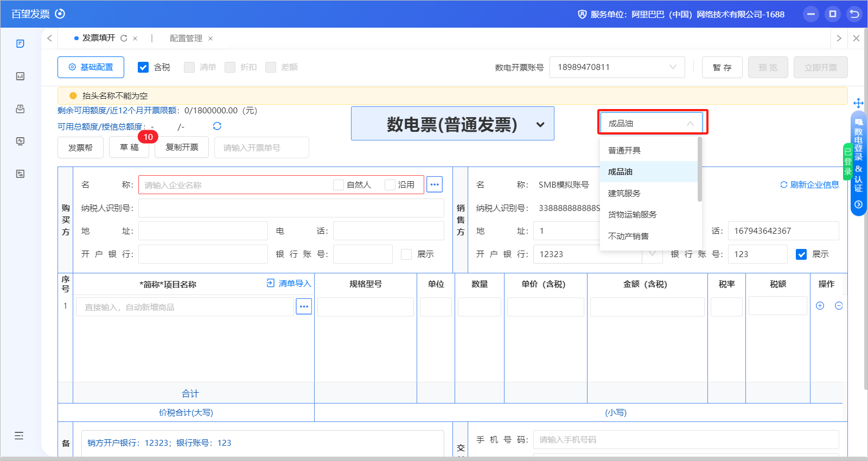Toggle the 清单 checkbox
This screenshot has height=461, width=868.
point(189,67)
